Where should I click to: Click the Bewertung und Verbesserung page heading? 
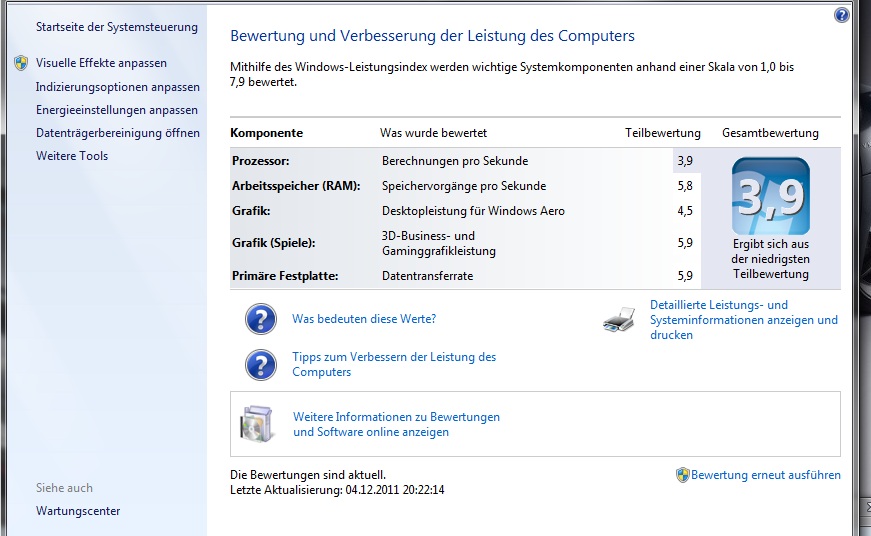[x=432, y=36]
